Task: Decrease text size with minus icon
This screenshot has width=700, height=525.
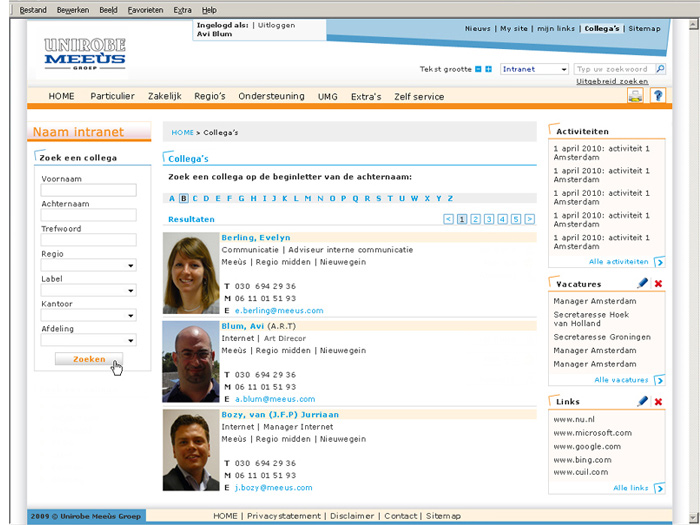Action: (478, 69)
